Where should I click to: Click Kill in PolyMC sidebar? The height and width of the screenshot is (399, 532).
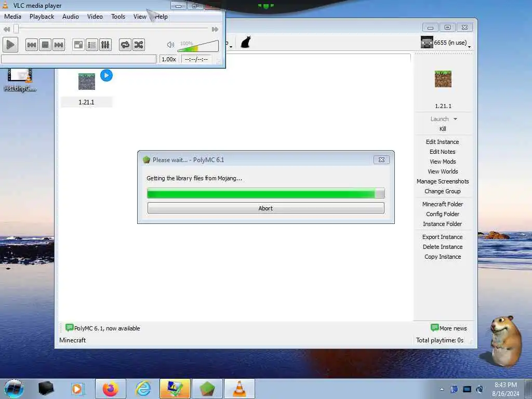pos(443,129)
